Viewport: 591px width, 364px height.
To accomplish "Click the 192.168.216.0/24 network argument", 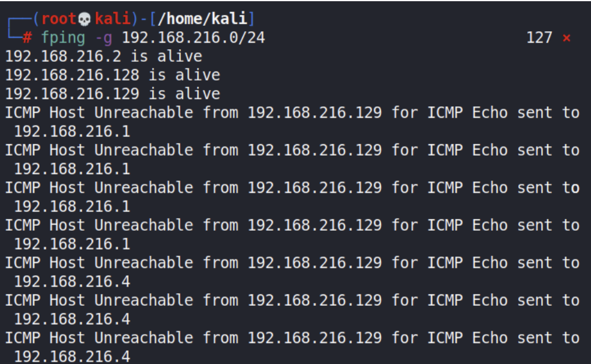I will [x=194, y=38].
